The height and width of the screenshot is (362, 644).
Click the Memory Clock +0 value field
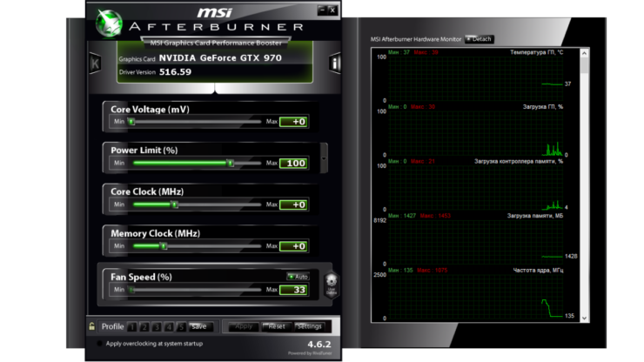pos(293,246)
